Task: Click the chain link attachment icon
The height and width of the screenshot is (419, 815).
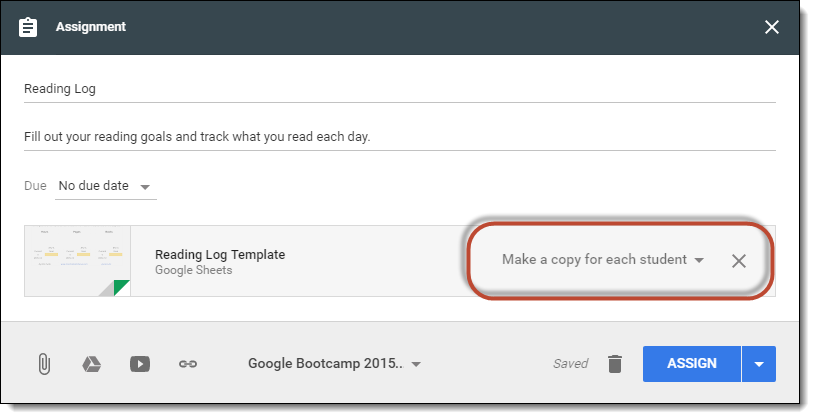Action: [188, 364]
